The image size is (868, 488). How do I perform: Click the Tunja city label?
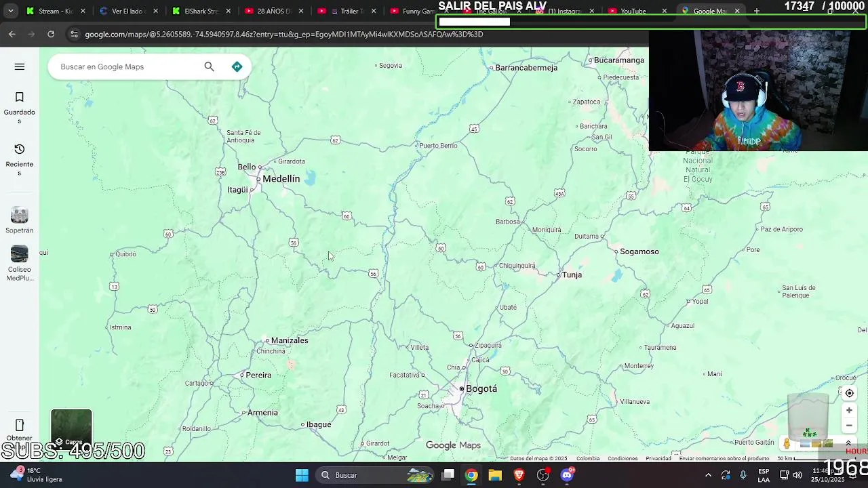tap(572, 274)
